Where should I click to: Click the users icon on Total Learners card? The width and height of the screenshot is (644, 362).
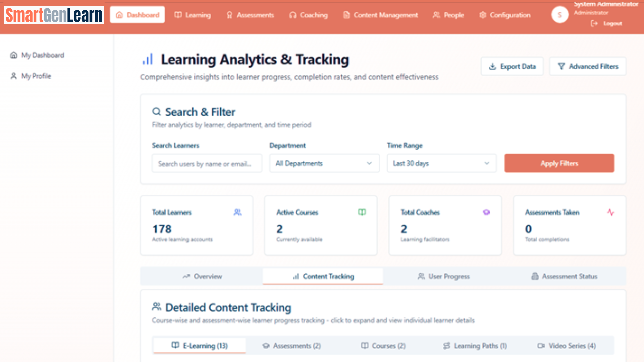point(237,212)
